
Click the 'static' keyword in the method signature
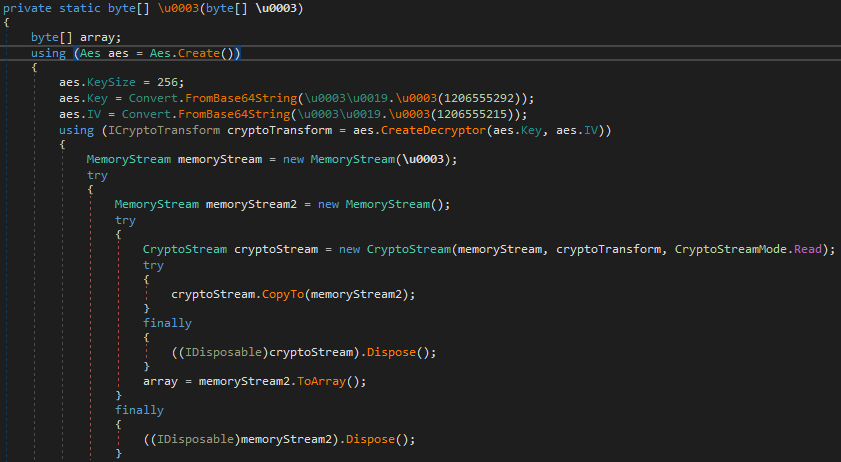click(80, 9)
